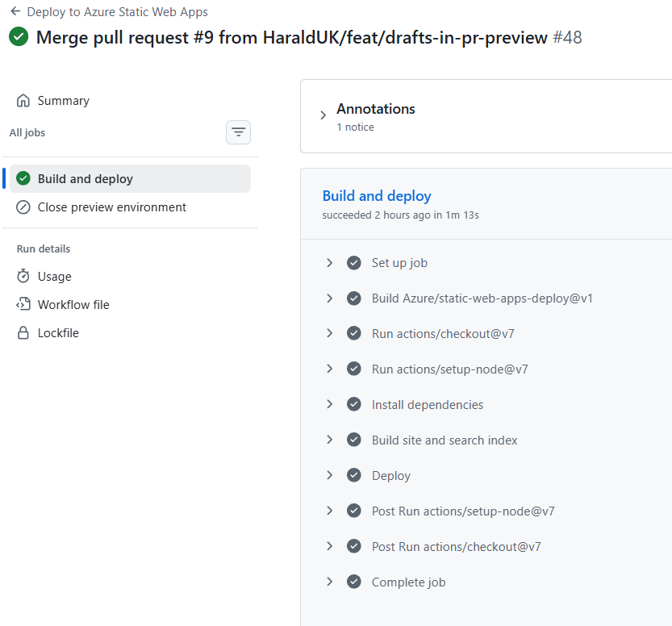Click the Workflow file code icon
Image resolution: width=672 pixels, height=626 pixels.
23,304
